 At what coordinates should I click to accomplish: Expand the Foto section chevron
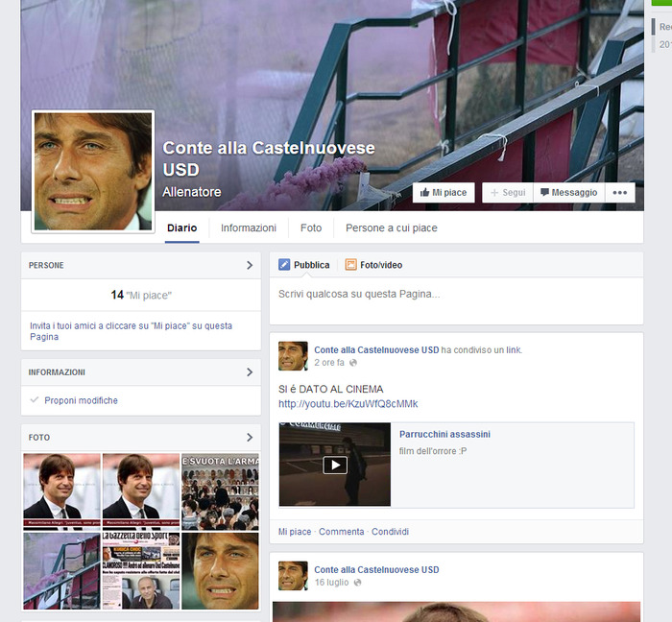pos(250,438)
